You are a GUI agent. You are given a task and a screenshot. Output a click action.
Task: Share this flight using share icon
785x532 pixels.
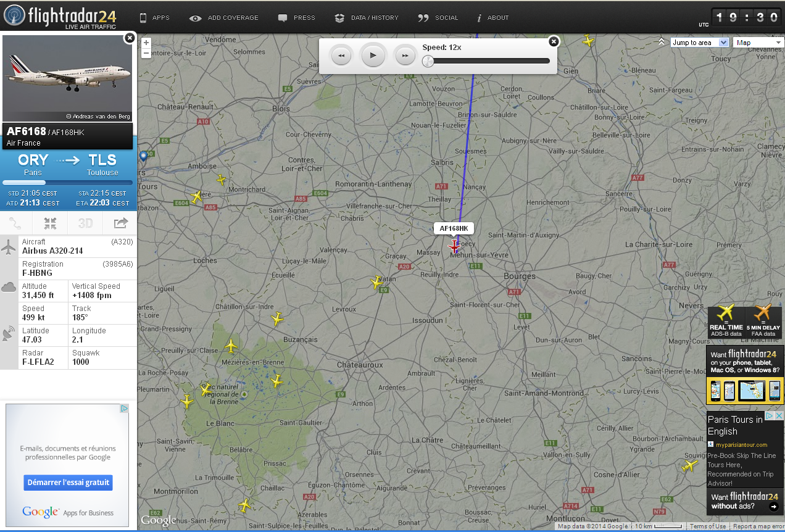(x=120, y=223)
